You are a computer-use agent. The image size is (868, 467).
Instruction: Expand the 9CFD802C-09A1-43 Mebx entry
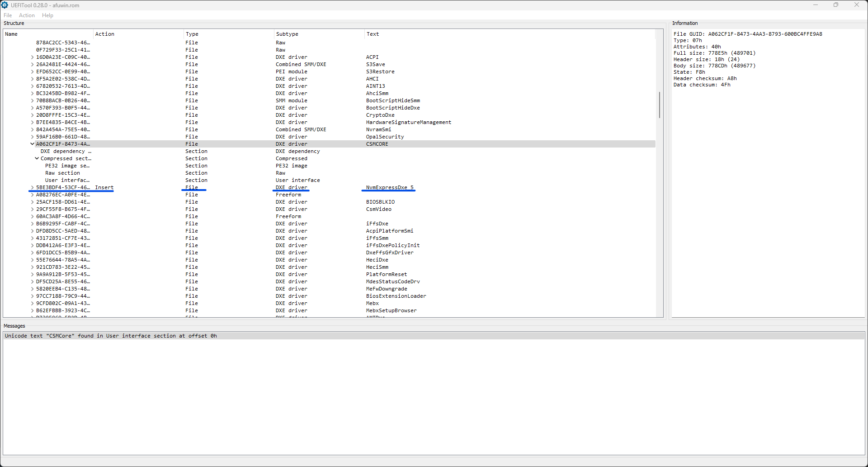coord(32,303)
